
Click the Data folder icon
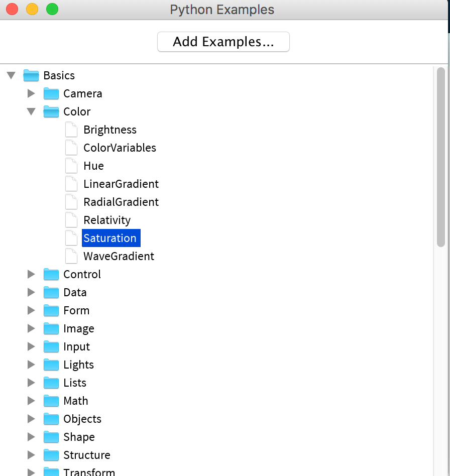(x=51, y=292)
